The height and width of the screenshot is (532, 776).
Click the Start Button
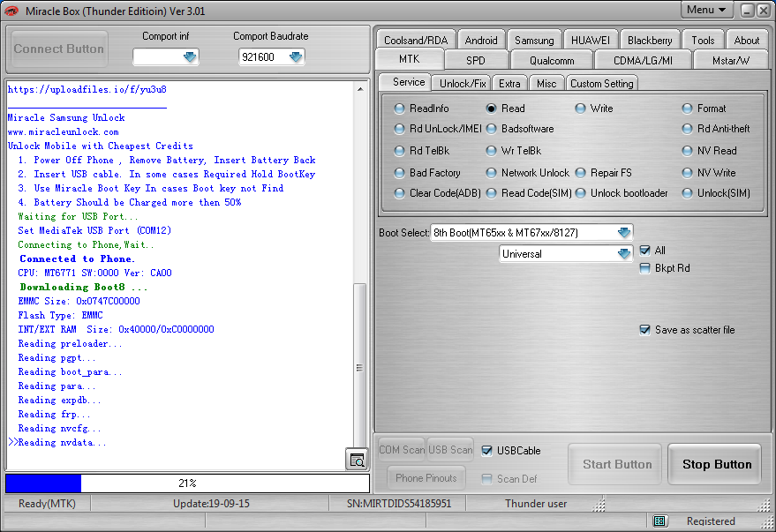click(x=616, y=464)
